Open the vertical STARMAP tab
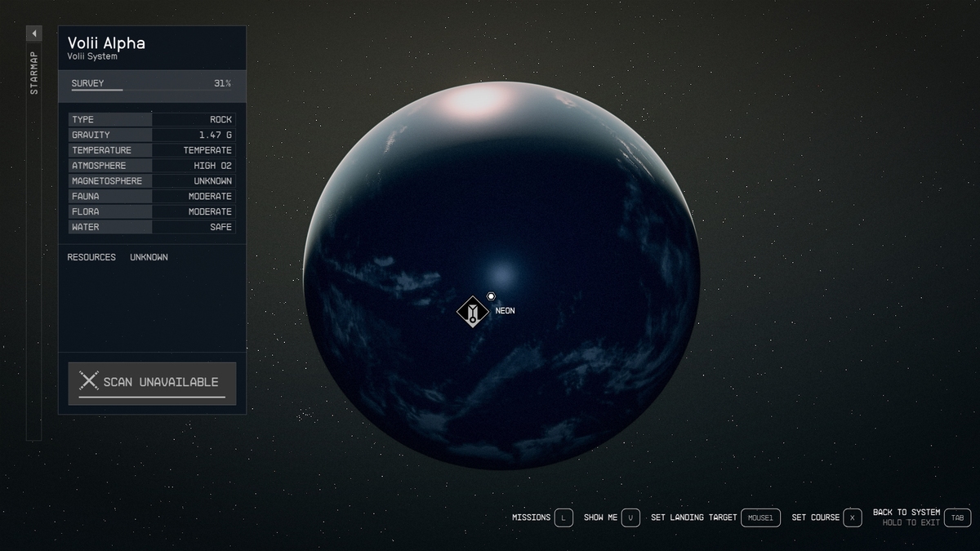Image resolution: width=980 pixels, height=551 pixels. (x=34, y=73)
